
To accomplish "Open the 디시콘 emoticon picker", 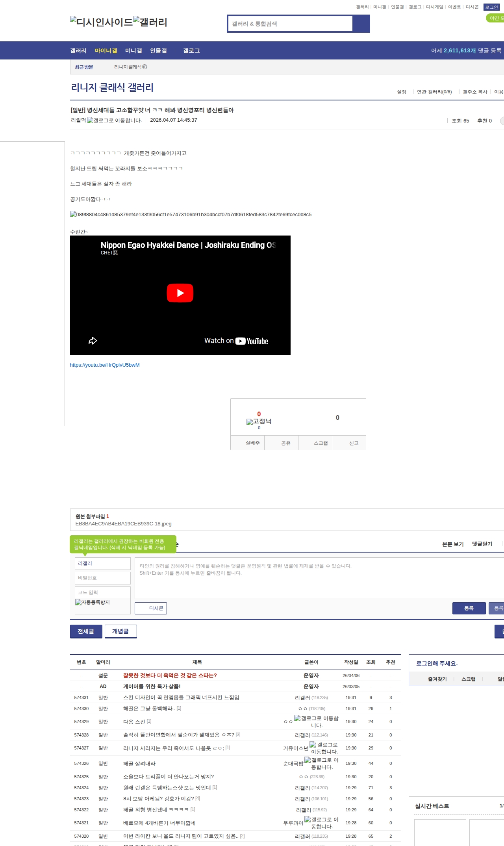I will [x=151, y=608].
